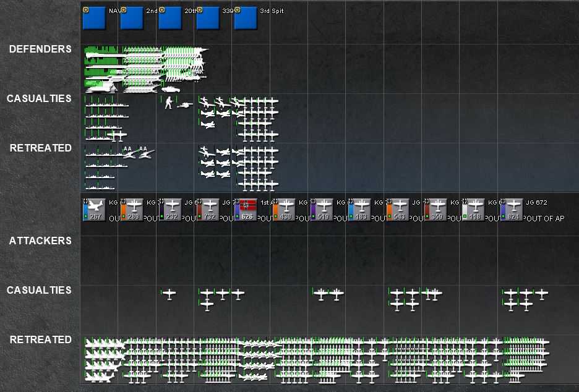Click the DEFENDERS row label
The height and width of the screenshot is (392, 579).
click(40, 49)
